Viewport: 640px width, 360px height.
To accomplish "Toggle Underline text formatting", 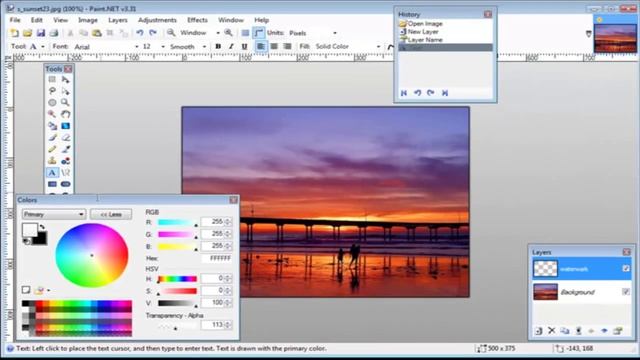I will [244, 47].
